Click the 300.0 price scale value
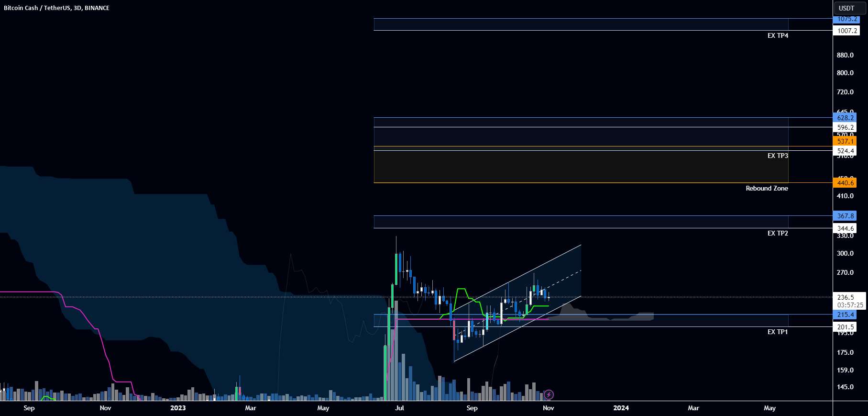This screenshot has width=868, height=416. point(845,253)
